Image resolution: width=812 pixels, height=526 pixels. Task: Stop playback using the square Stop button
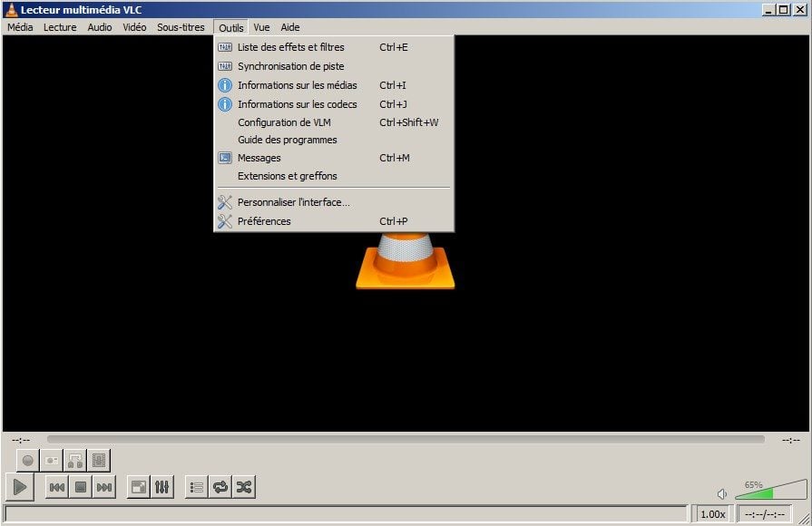point(80,487)
